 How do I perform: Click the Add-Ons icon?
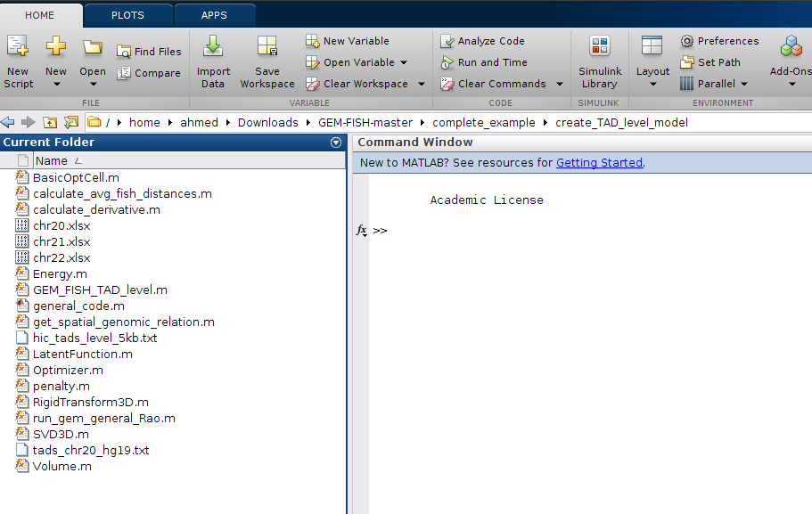coord(791,46)
